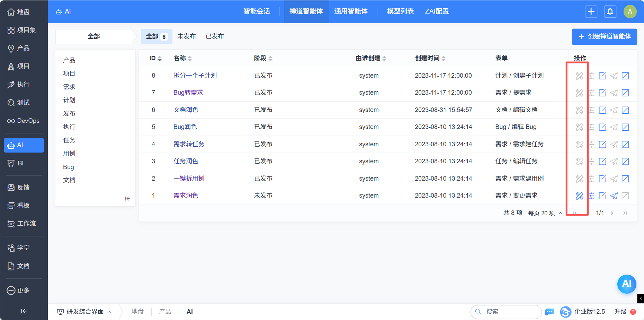This screenshot has height=320, width=644.
Task: Switch to the 通用智能体 tab
Action: tap(351, 11)
